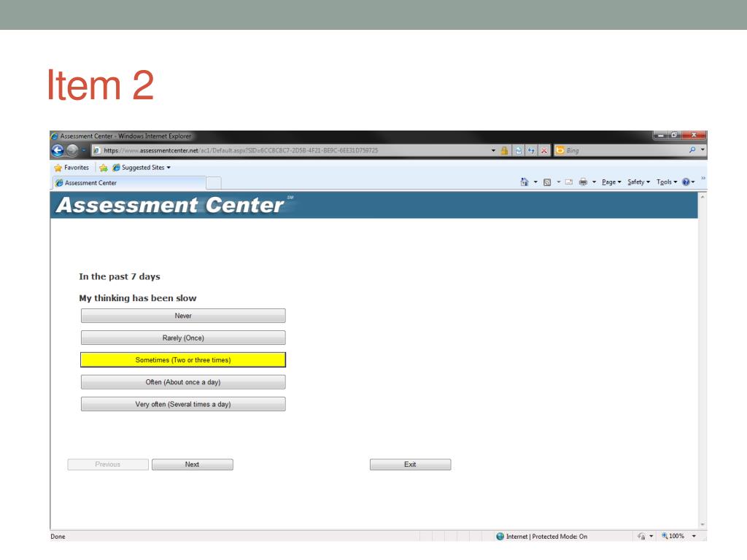The image size is (747, 560).
Task: Click the address bar URL field
Action: point(290,150)
